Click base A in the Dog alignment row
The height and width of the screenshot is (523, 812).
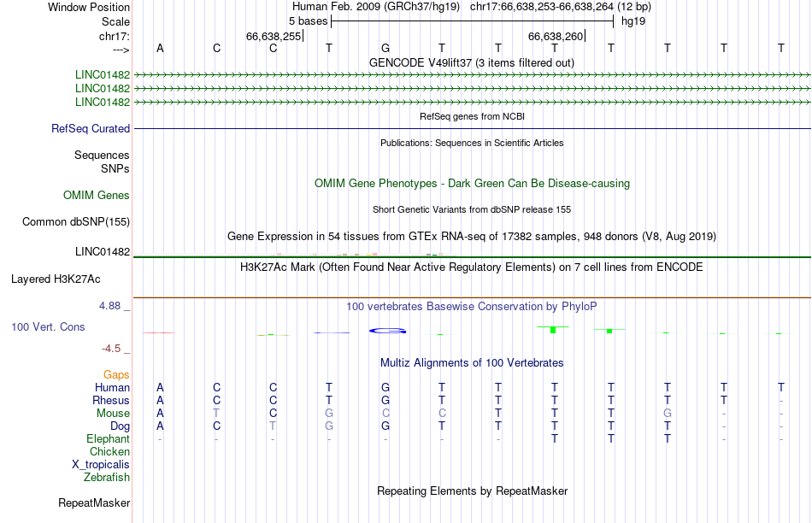(160, 426)
